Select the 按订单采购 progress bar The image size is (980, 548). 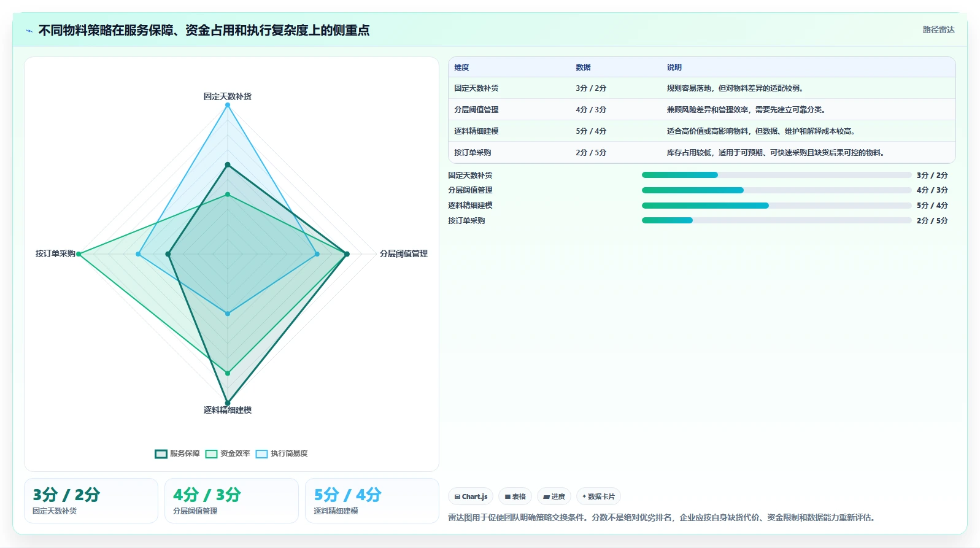pos(776,220)
